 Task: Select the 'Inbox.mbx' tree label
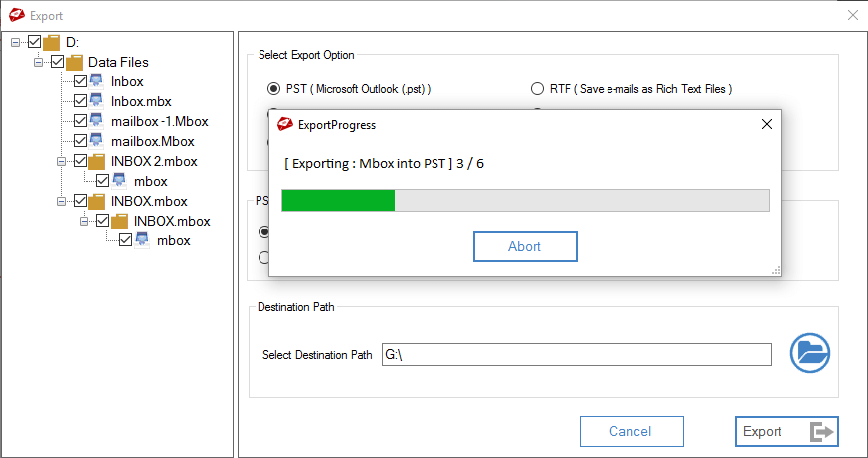click(x=141, y=101)
